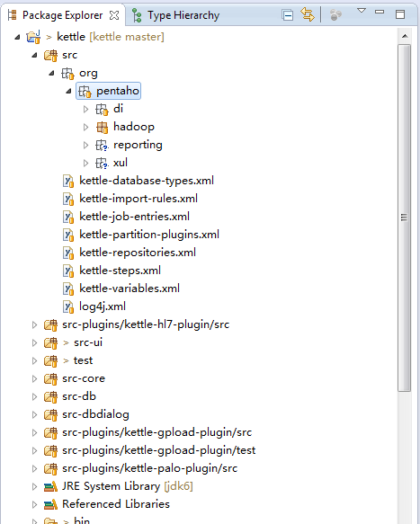Click the JRE System Library icon
This screenshot has height=524, width=420.
click(51, 487)
